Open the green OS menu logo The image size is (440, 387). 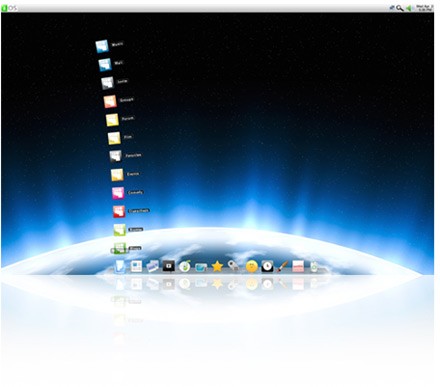pyautogui.click(x=4, y=8)
